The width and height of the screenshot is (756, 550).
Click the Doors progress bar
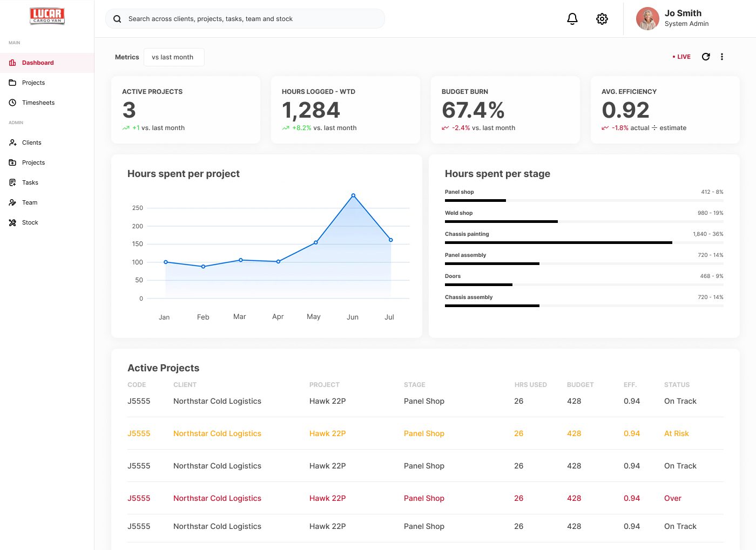[584, 284]
